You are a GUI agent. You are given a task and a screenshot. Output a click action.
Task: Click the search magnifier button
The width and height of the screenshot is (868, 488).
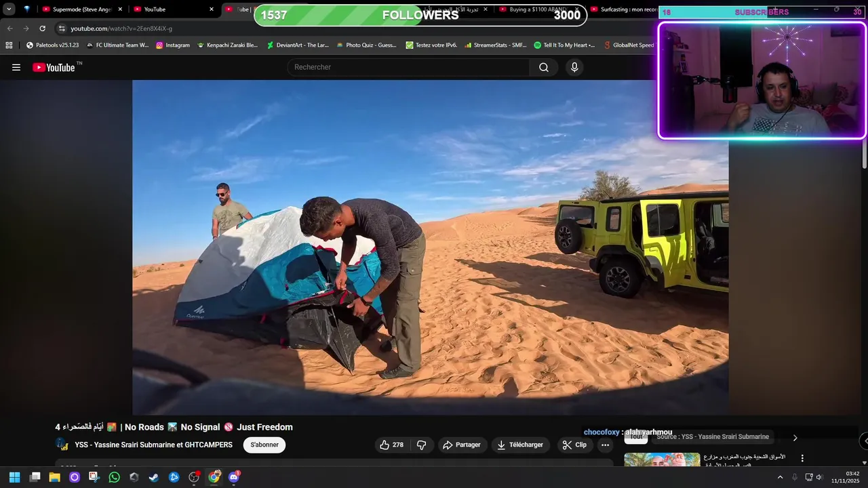point(544,67)
